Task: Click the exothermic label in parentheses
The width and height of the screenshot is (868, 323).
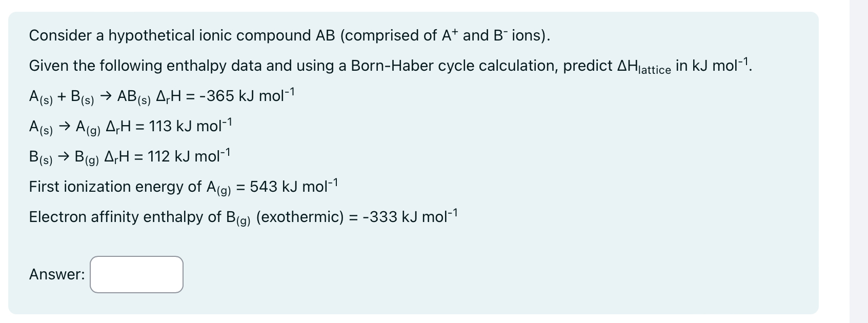Action: [x=301, y=217]
